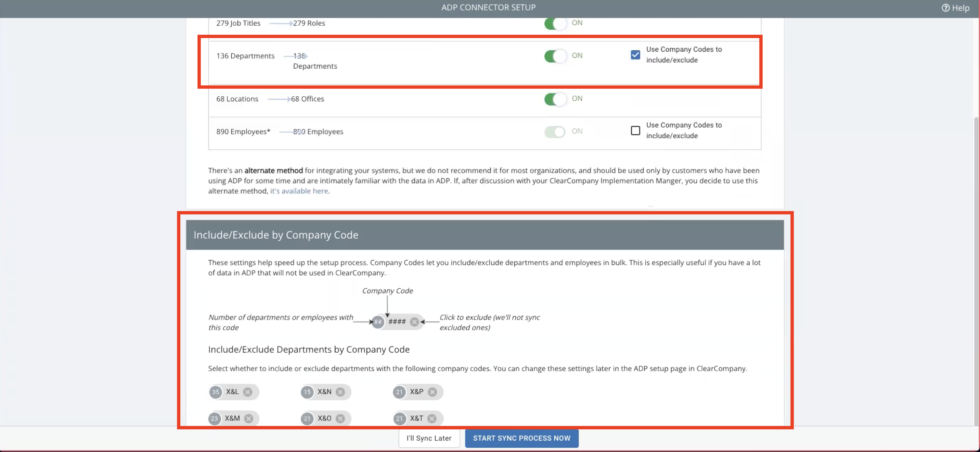This screenshot has height=452, width=980.
Task: Click the example #### exclude icon
Action: [x=414, y=322]
